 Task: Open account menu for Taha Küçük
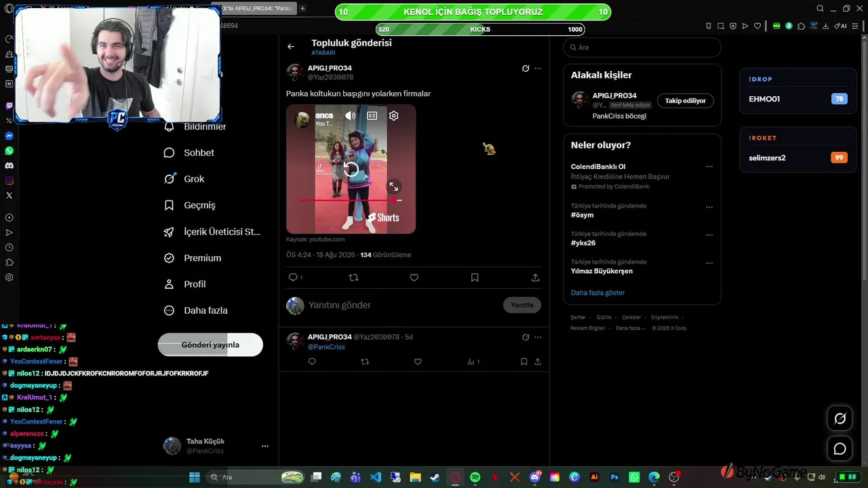pos(216,446)
